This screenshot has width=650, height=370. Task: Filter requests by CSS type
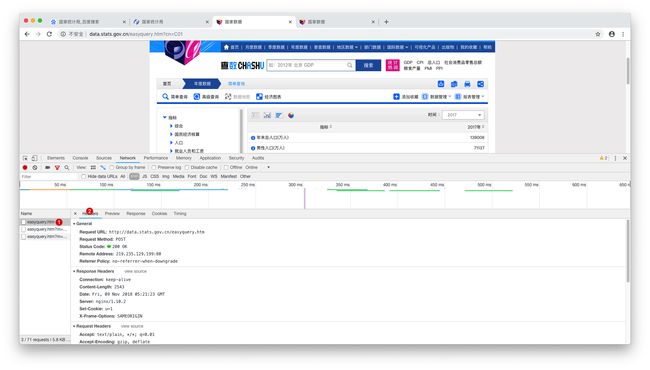pos(154,177)
